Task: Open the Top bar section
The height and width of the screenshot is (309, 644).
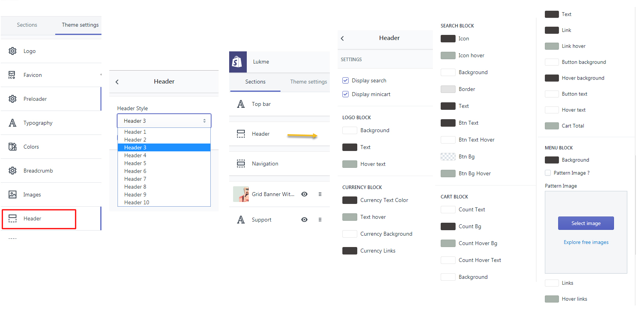Action: (x=279, y=104)
